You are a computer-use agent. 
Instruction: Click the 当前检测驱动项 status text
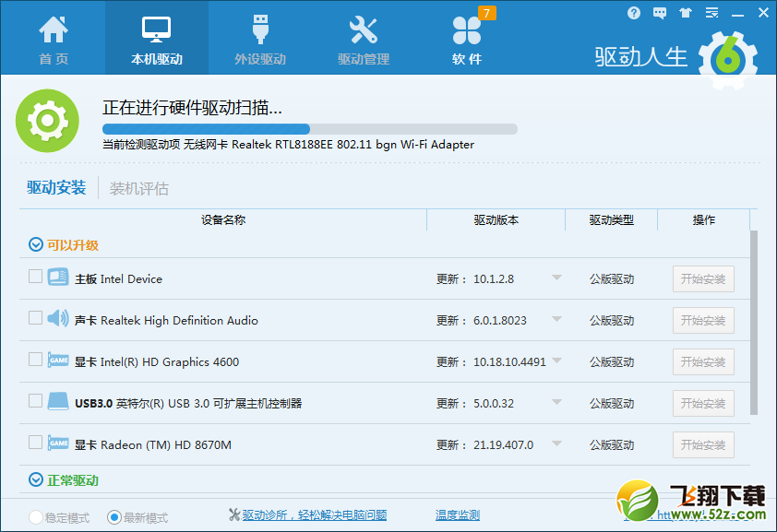[x=288, y=145]
